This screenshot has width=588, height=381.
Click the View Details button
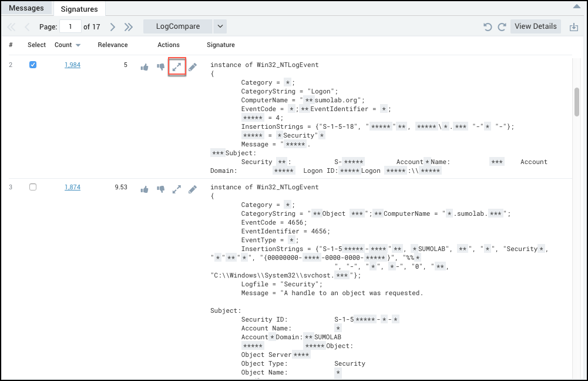[536, 26]
